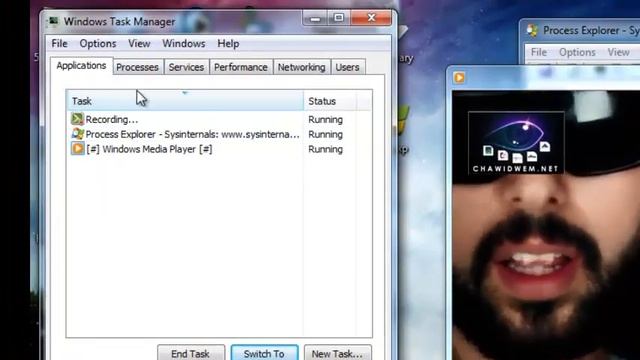Click the End Task button
Screen dimensions: 640x360
191,353
